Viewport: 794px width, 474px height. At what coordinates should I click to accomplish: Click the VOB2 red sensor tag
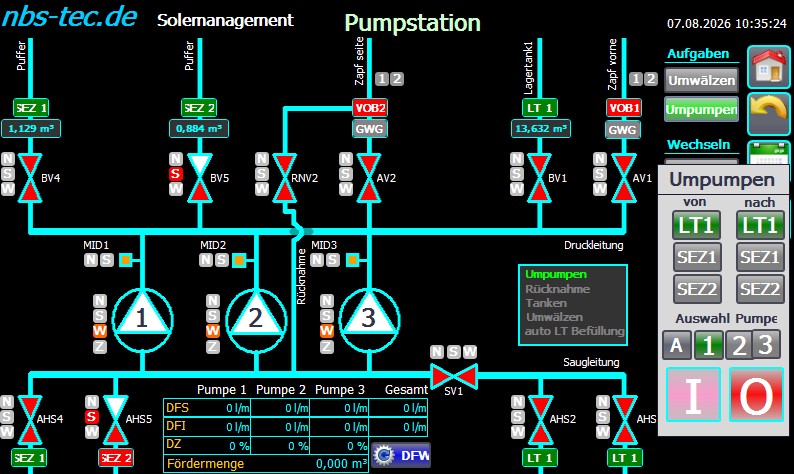[x=370, y=108]
